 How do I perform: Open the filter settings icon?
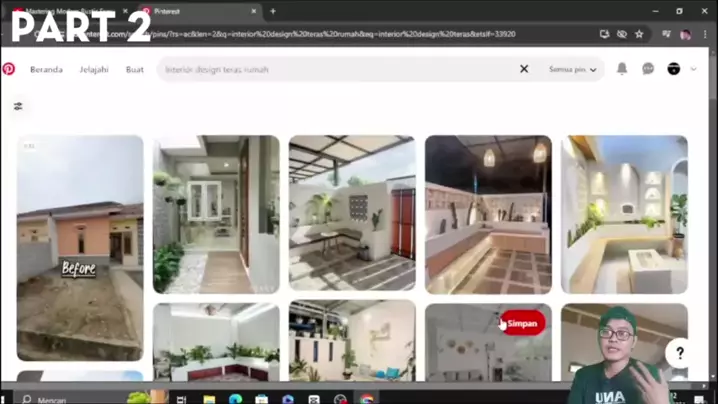pos(18,106)
